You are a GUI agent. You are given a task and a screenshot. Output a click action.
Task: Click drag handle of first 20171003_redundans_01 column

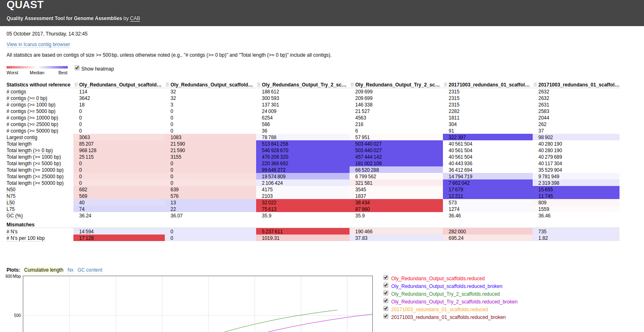(x=445, y=85)
